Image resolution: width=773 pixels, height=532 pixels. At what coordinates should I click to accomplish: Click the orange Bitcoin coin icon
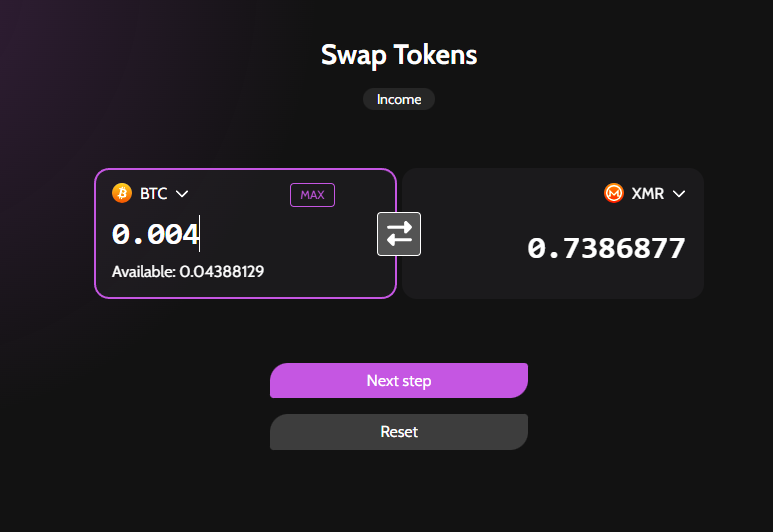click(x=122, y=193)
